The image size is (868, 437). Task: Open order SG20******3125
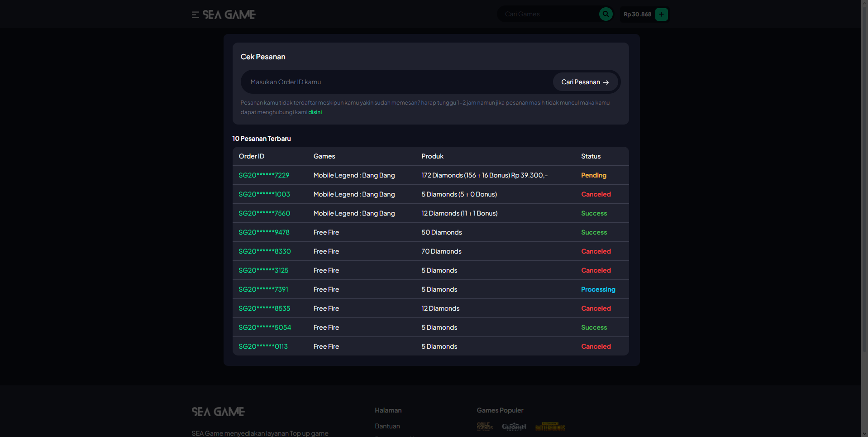pyautogui.click(x=263, y=270)
